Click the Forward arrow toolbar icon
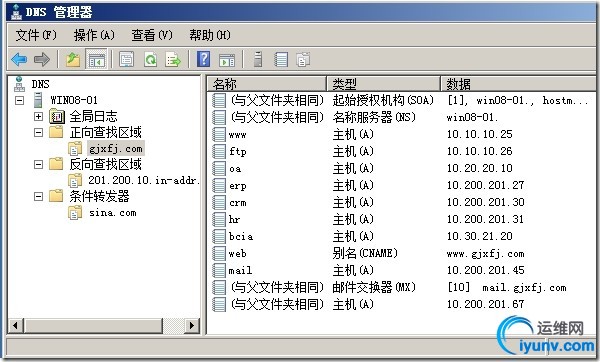Viewport: 600px width, 362px height. [x=42, y=59]
